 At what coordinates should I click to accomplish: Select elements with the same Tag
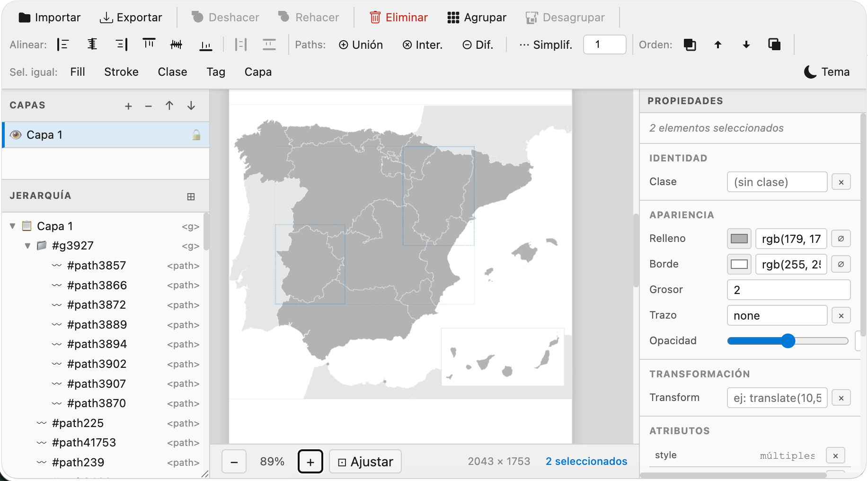pyautogui.click(x=216, y=72)
